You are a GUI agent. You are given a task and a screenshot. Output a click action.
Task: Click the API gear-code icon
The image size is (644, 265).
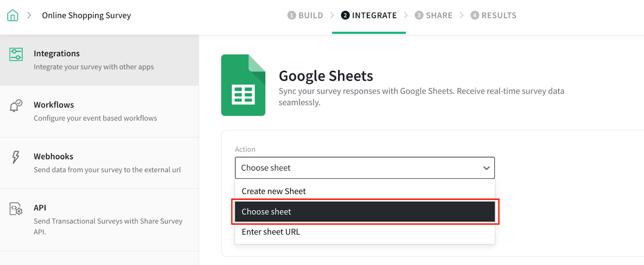tap(16, 209)
